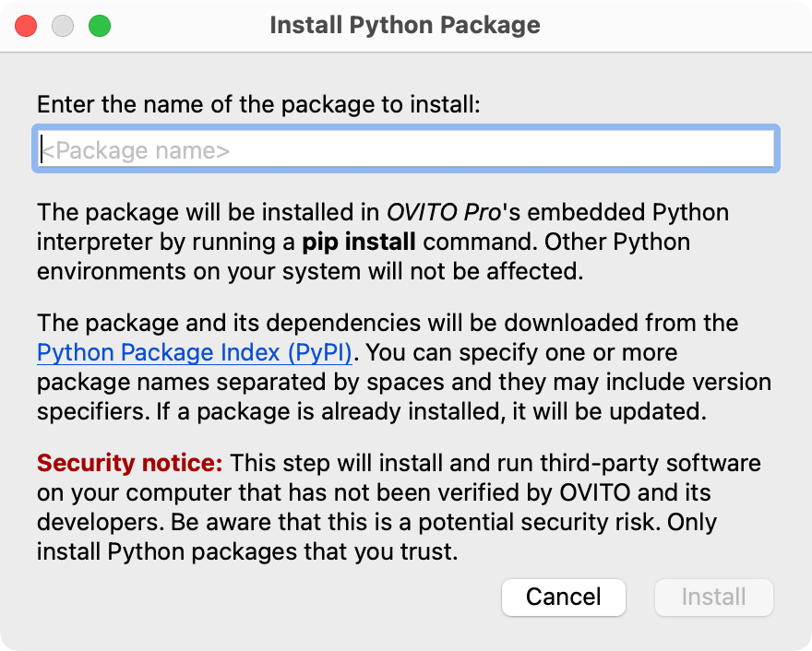This screenshot has height=651, width=812.
Task: Click the red "Security notice:" heading
Action: tap(130, 463)
